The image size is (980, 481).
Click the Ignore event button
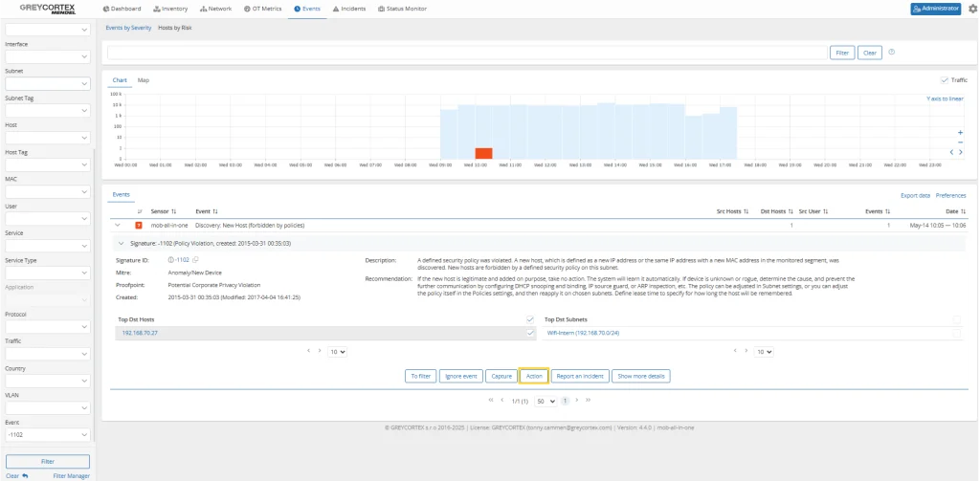[461, 376]
